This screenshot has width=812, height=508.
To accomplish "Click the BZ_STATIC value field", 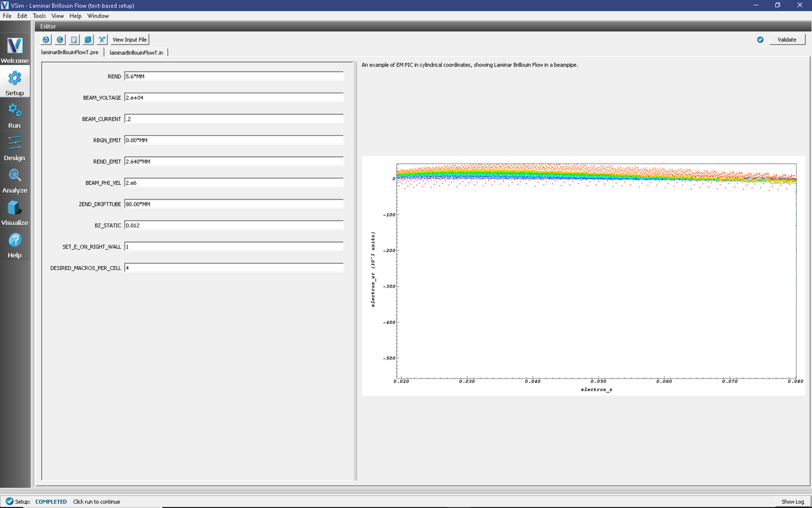I will [x=233, y=225].
